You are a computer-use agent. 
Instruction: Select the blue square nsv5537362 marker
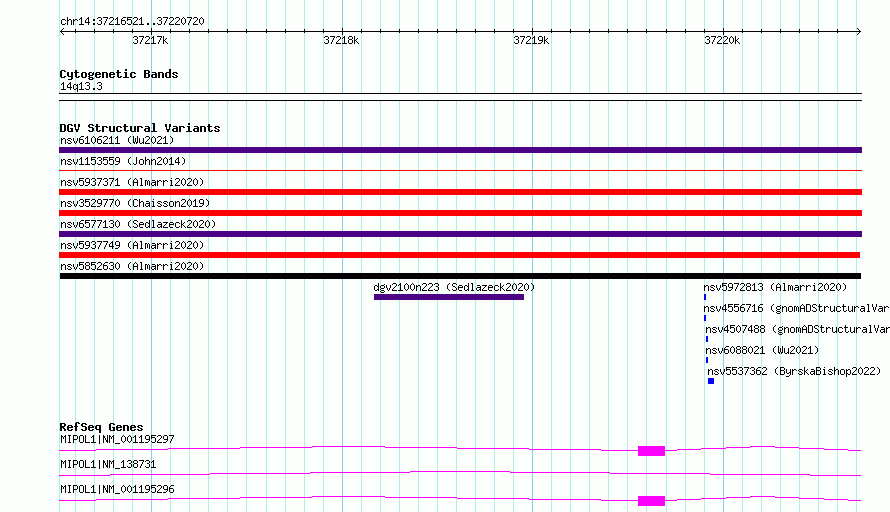(711, 381)
